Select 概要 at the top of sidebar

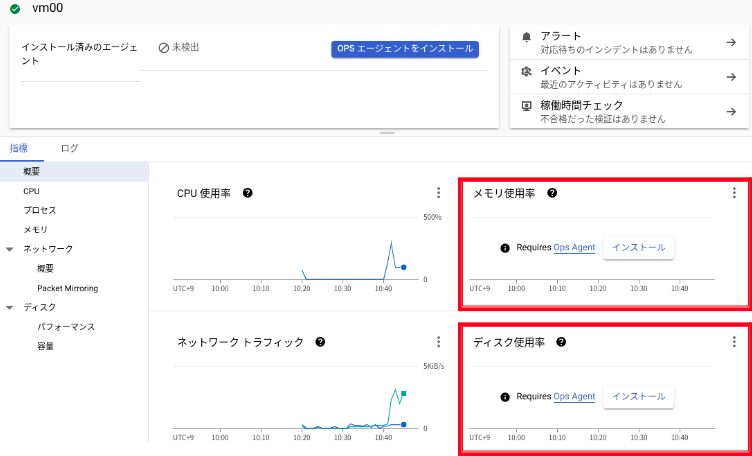point(74,172)
